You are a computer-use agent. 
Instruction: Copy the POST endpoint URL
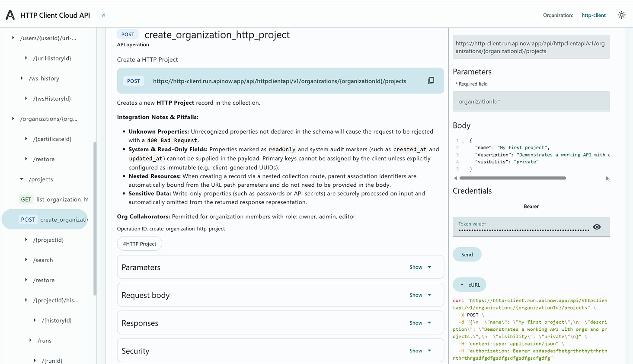pyautogui.click(x=431, y=81)
